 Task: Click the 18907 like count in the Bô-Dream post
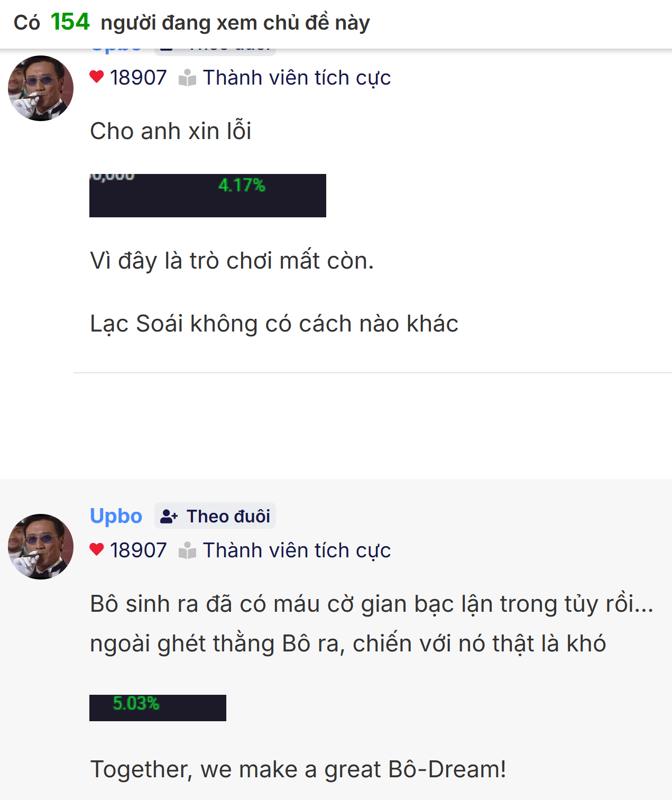tap(138, 550)
